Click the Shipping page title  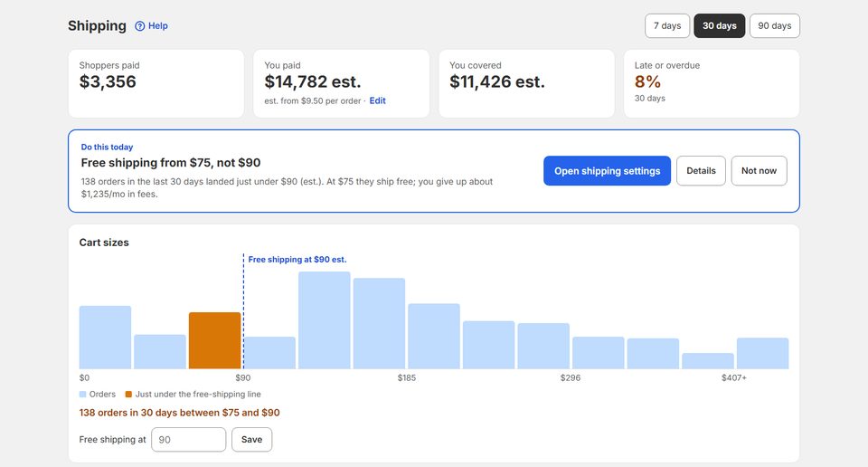click(x=97, y=26)
